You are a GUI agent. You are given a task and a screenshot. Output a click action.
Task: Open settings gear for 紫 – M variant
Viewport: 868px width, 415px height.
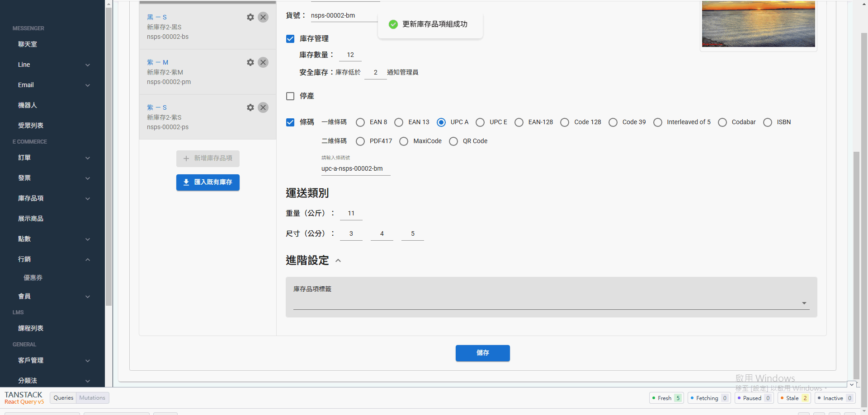tap(250, 62)
